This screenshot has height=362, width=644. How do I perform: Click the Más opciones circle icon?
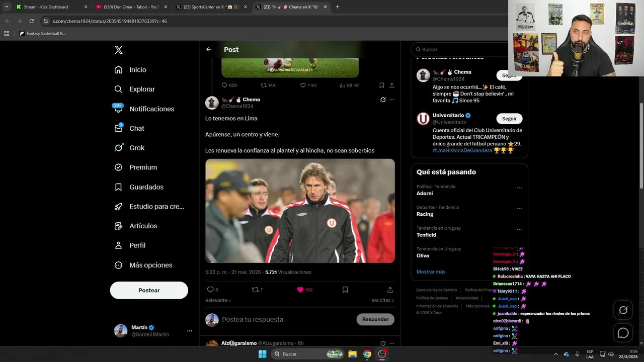(x=118, y=265)
